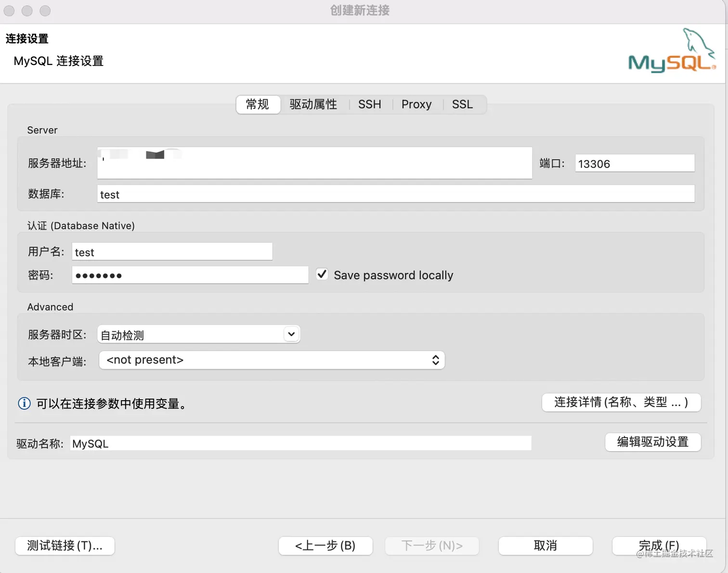Go back with the <上一步 (B) button
This screenshot has width=728, height=573.
pos(325,546)
